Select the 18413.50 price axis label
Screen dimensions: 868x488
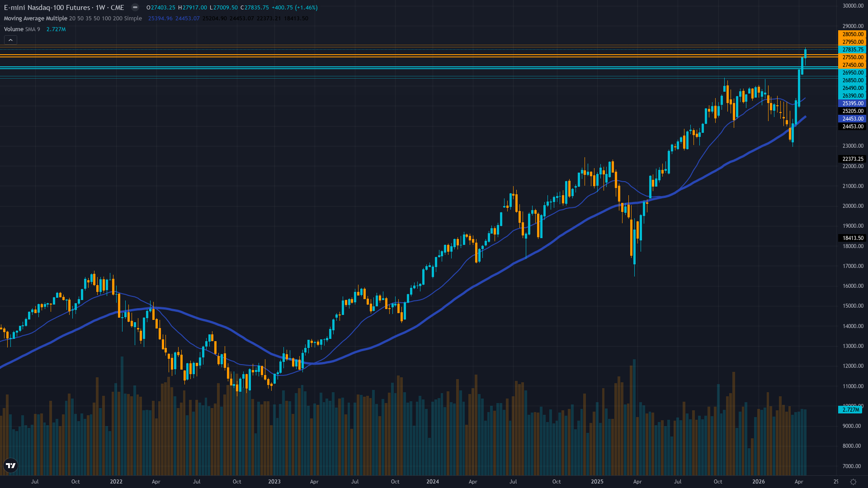852,238
